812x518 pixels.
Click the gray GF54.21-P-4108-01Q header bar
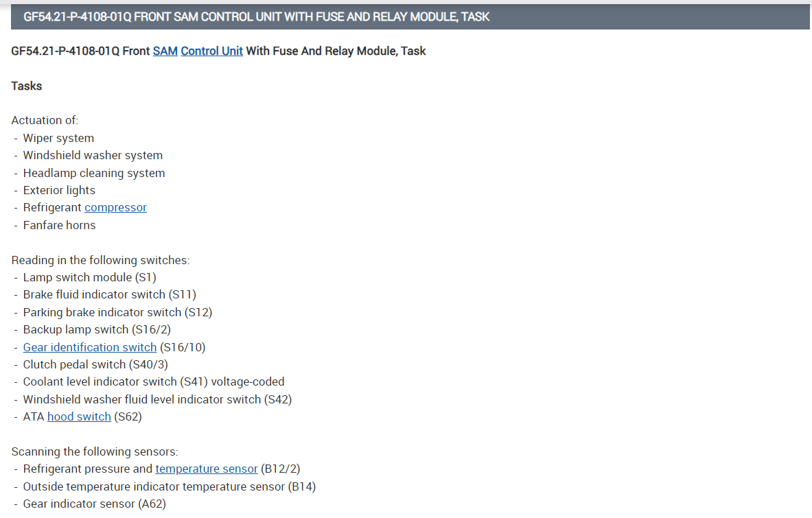pyautogui.click(x=410, y=16)
